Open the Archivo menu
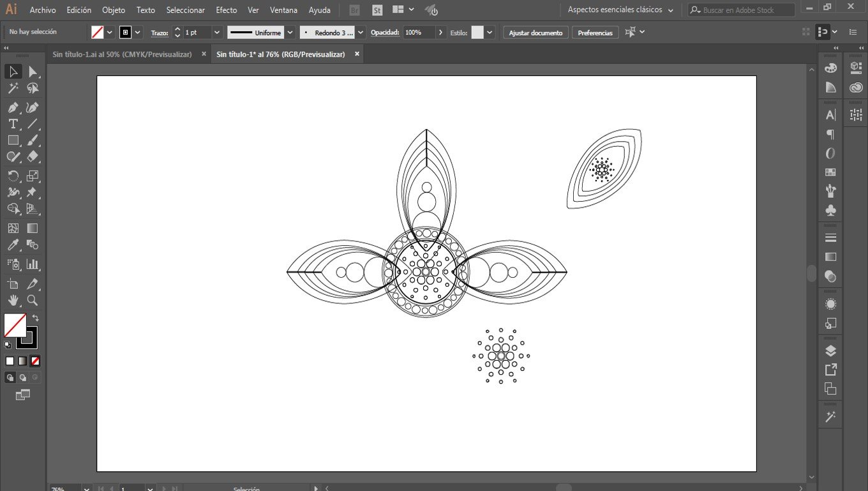This screenshot has width=868, height=491. point(43,10)
